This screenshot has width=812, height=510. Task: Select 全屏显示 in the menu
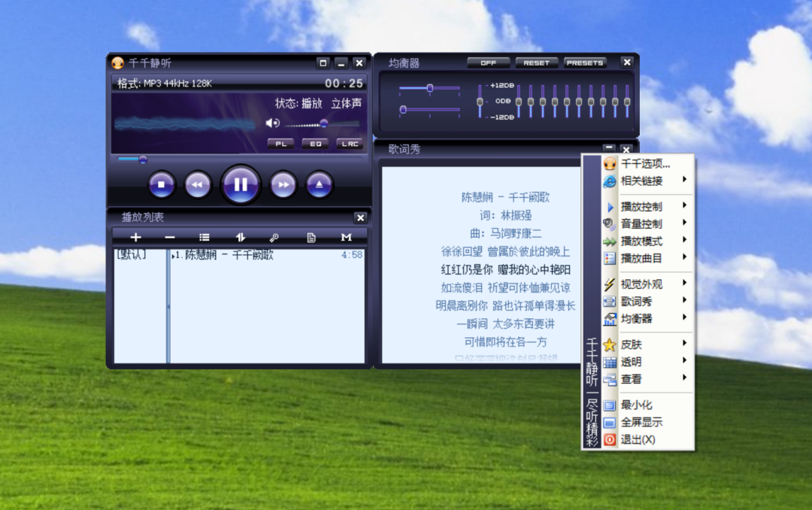click(x=641, y=421)
